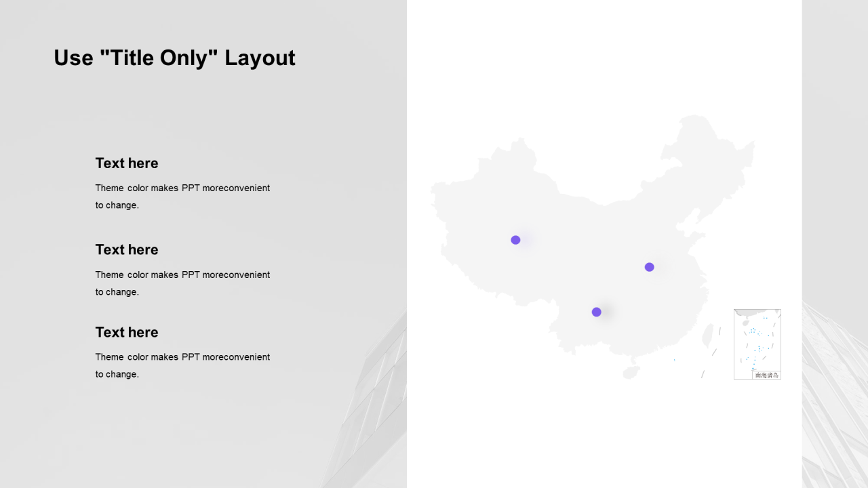Select the first "Text here" heading
868x488 pixels.
click(x=127, y=163)
